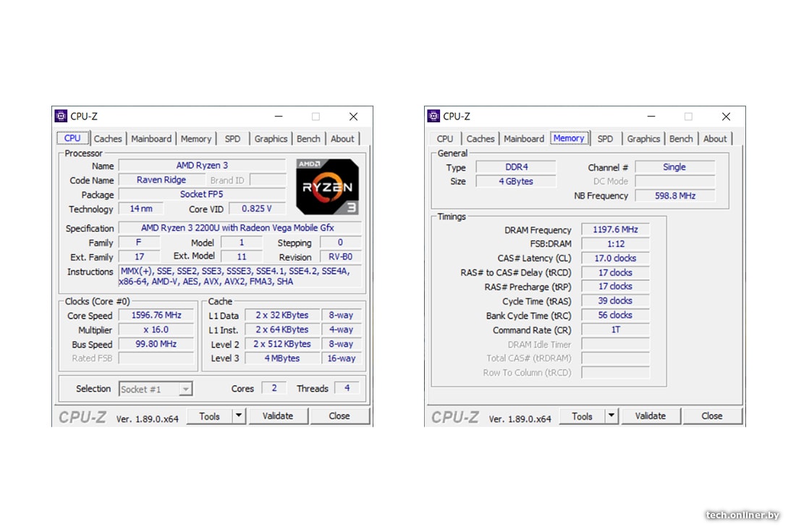The width and height of the screenshot is (796, 532).
Task: Select the Bench tab in right window
Action: (x=681, y=138)
